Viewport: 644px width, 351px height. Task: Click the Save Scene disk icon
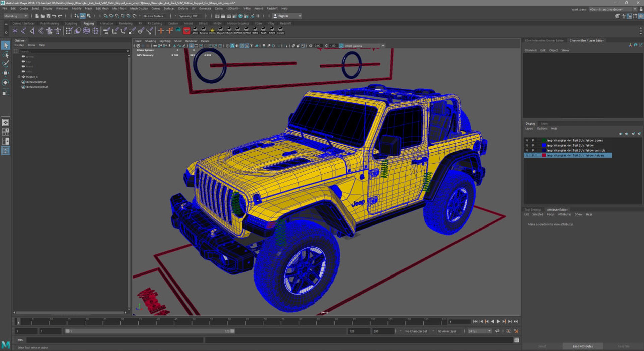tap(48, 16)
